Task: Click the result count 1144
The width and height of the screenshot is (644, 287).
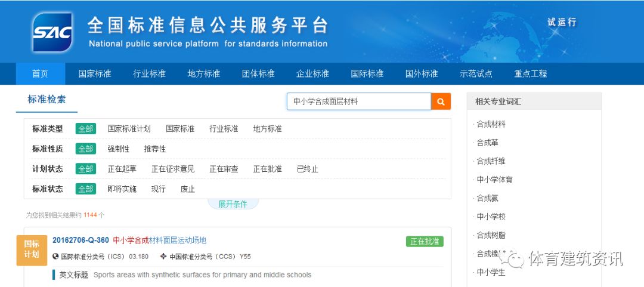Action: point(90,215)
